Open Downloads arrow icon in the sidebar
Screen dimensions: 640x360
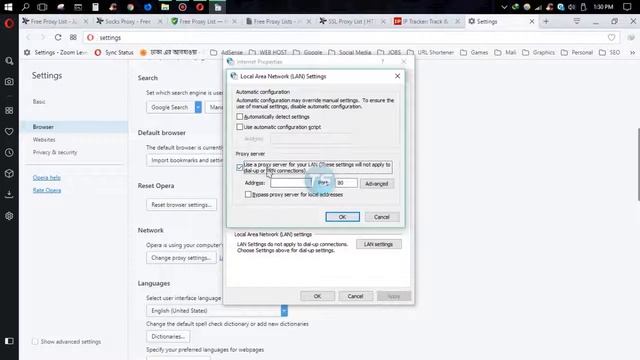(x=9, y=194)
